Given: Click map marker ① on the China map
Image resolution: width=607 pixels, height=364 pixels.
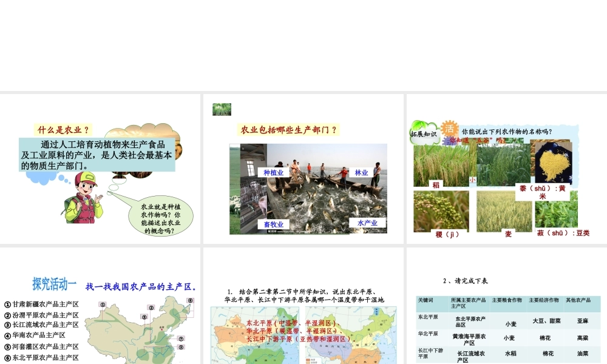Looking at the screenshot, I should coord(103,305).
